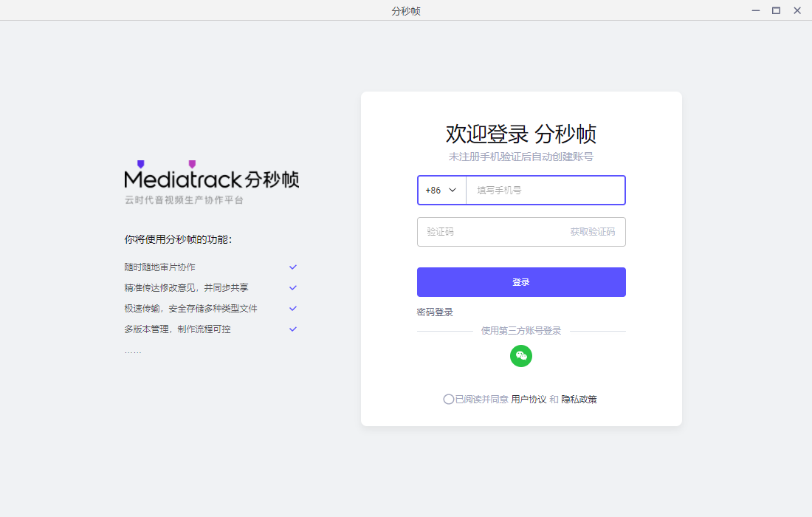Minimize the 分秒帧 window
This screenshot has width=812, height=517.
[756, 10]
